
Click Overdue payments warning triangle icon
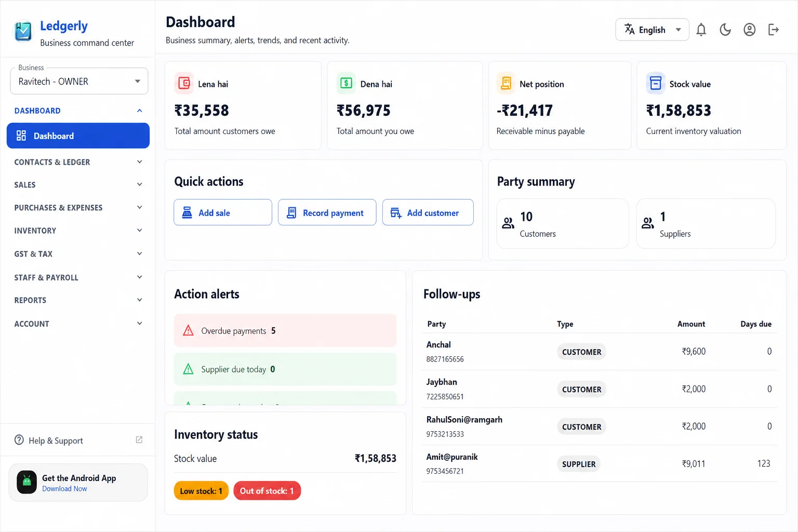point(189,330)
